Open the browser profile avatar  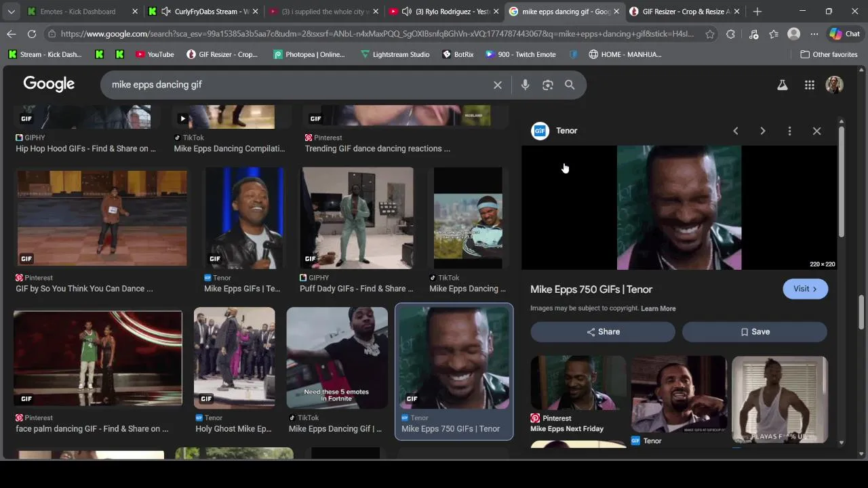793,34
